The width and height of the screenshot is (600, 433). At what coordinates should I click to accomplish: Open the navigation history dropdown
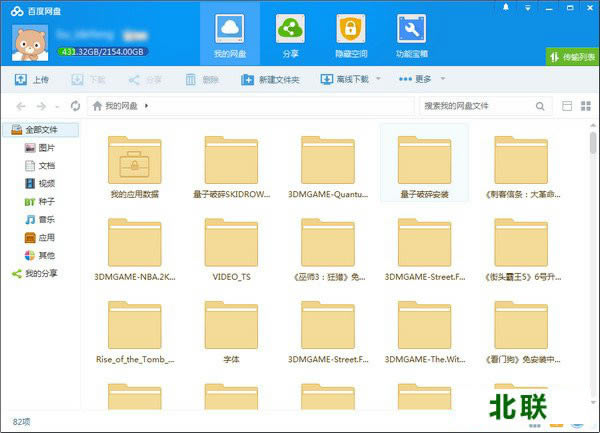click(57, 107)
